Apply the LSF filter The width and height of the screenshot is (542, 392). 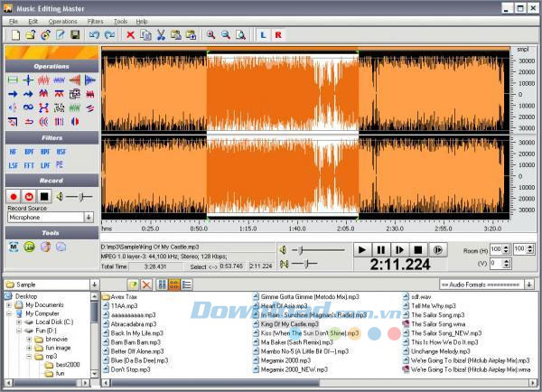point(14,165)
